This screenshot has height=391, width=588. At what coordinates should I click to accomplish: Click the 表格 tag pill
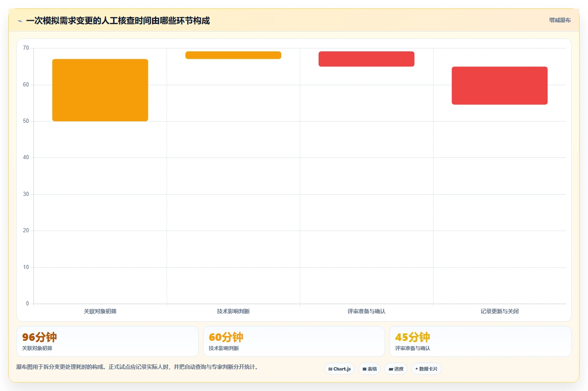pos(370,369)
